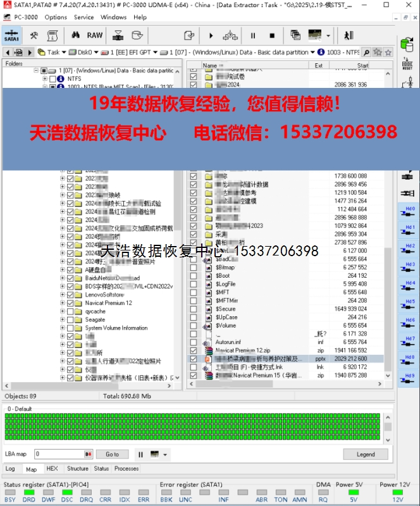Expand the System Volume Information folder
Screen dimensions: 420x506
click(62, 328)
